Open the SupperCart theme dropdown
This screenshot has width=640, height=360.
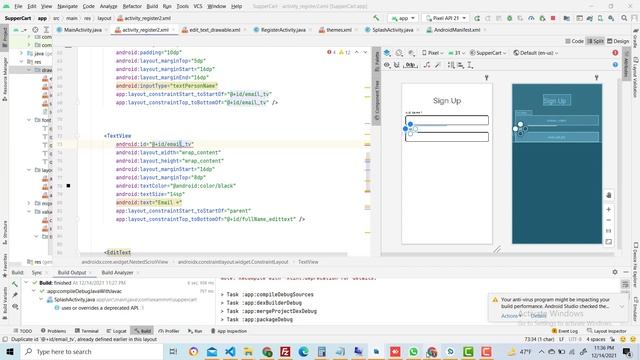coord(488,53)
